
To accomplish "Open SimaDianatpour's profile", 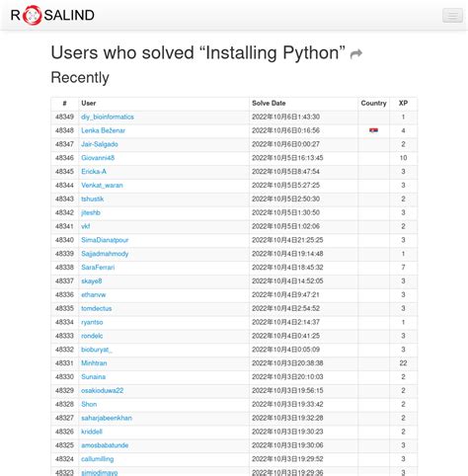I will 105,240.
